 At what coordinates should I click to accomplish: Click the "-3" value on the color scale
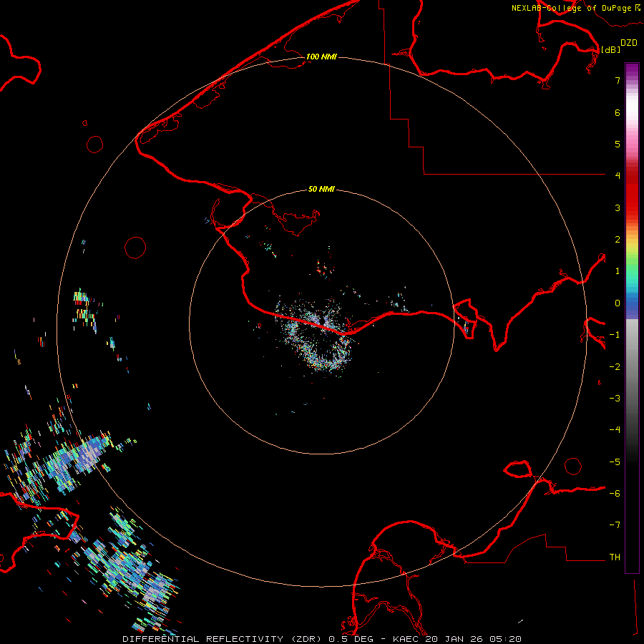pos(615,399)
